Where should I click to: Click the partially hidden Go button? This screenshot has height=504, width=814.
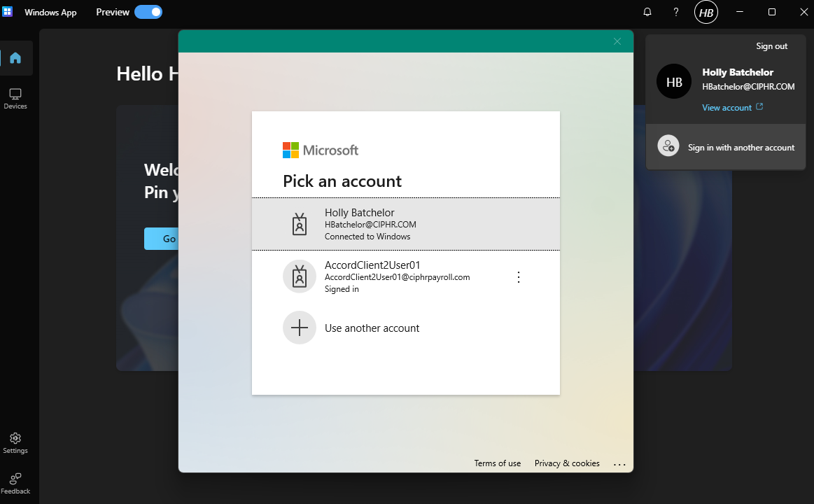pos(162,239)
